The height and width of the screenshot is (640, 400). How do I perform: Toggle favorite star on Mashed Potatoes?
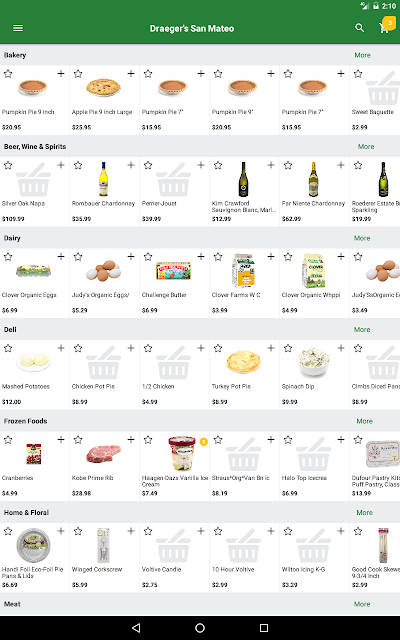click(8, 348)
